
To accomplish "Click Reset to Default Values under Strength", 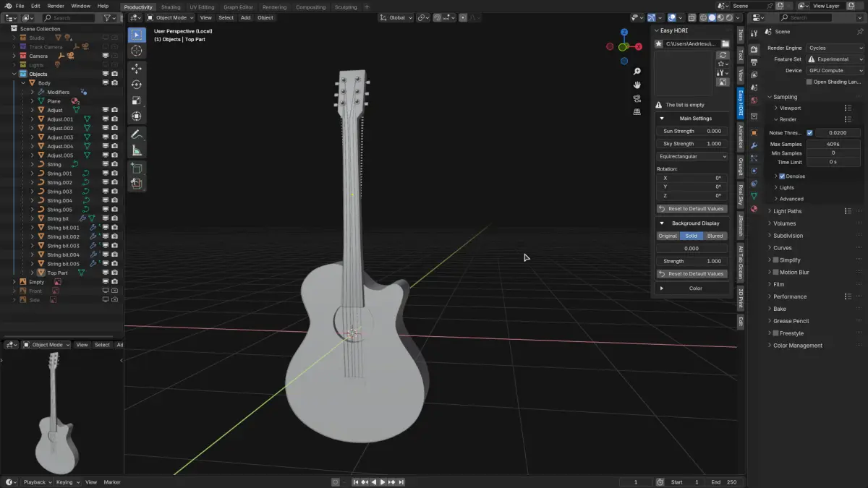I will click(692, 274).
